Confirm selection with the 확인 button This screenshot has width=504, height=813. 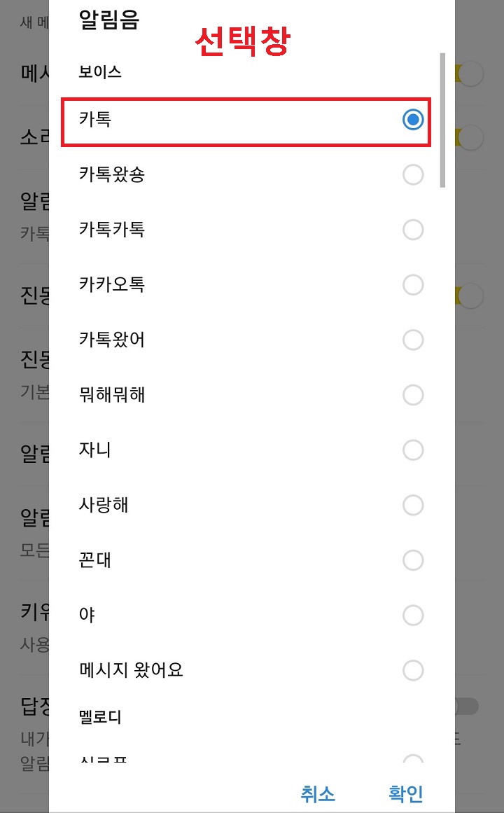tap(405, 794)
